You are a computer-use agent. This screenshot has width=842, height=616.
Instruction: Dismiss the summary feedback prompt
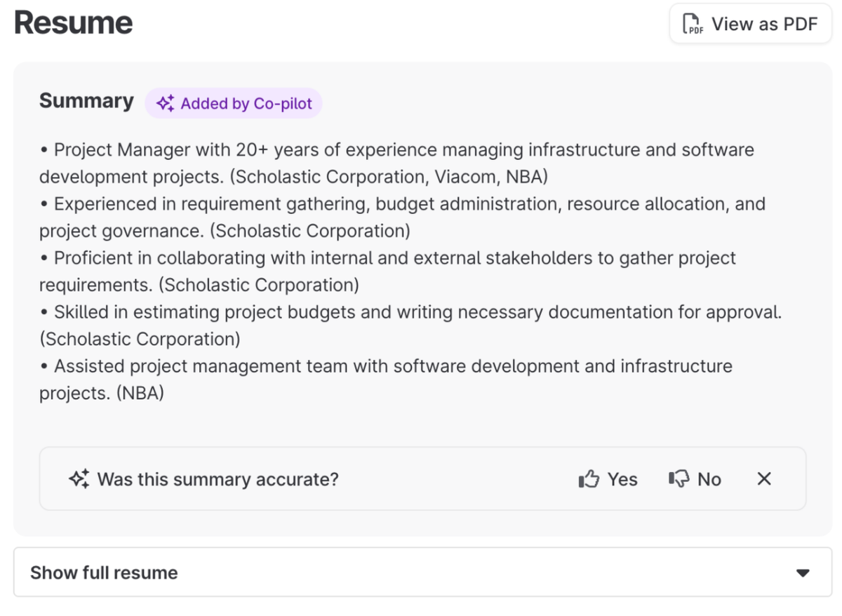(x=764, y=479)
